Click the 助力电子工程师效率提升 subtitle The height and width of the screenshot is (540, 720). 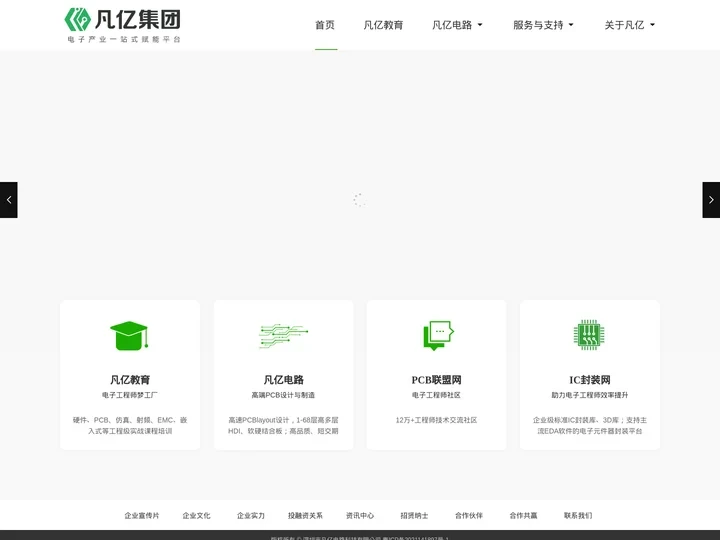(590, 395)
